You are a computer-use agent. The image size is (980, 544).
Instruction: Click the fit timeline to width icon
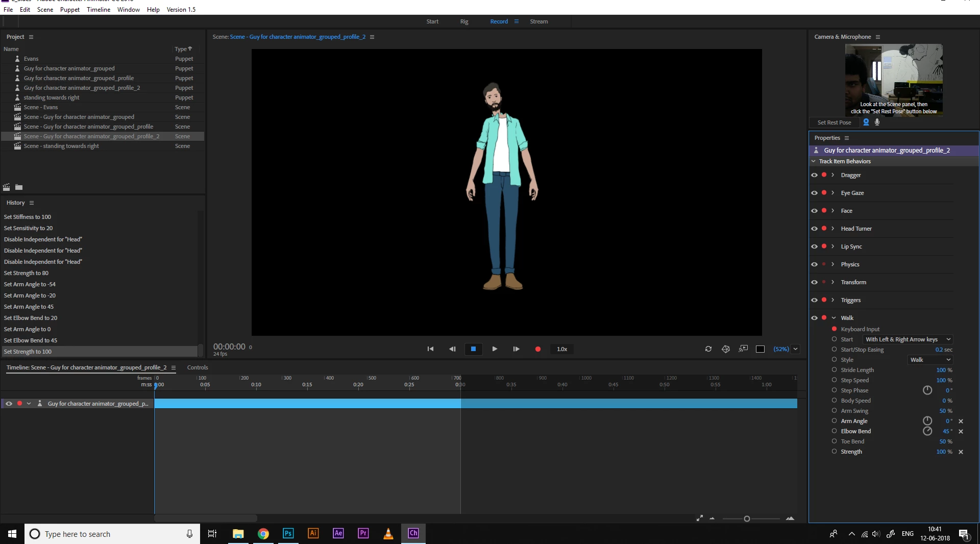tap(700, 518)
